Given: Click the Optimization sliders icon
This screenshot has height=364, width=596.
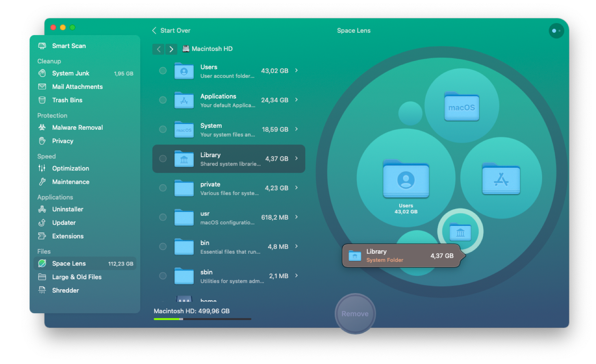Looking at the screenshot, I should coord(42,168).
